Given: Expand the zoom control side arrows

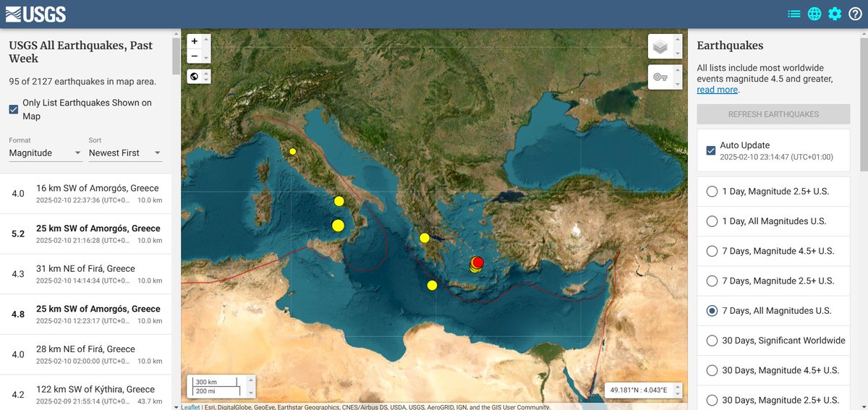Looking at the screenshot, I should click(x=207, y=49).
